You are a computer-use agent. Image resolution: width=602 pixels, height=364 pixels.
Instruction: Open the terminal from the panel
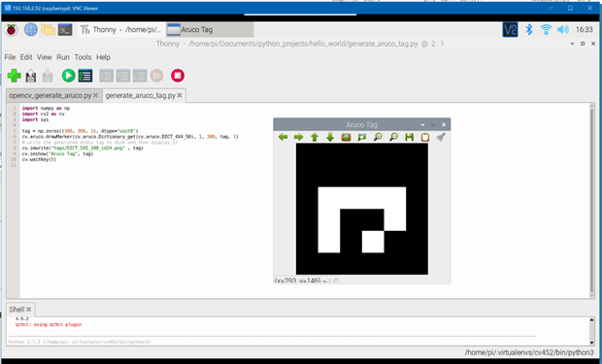tap(65, 29)
